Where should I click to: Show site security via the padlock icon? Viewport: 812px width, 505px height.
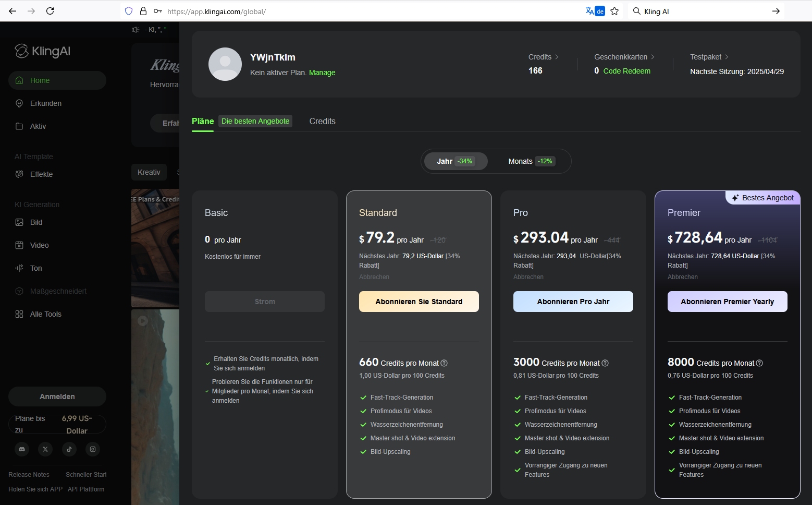coord(143,11)
